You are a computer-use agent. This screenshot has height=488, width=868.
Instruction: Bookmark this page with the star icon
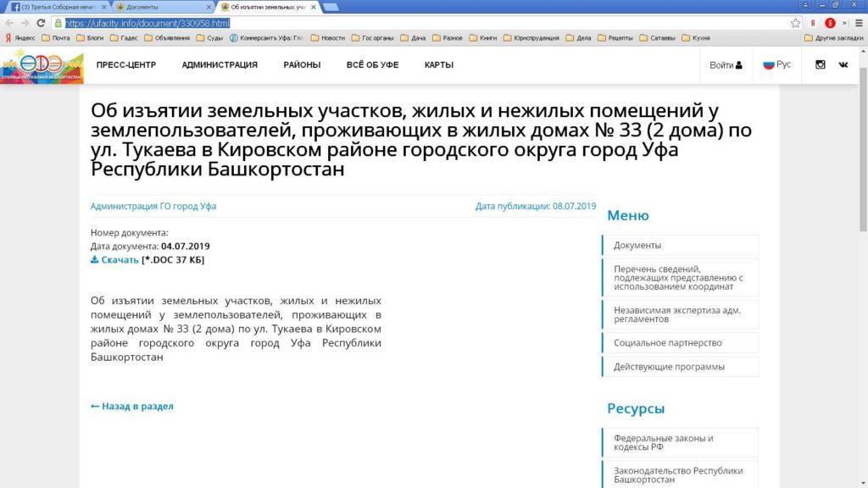click(x=795, y=23)
